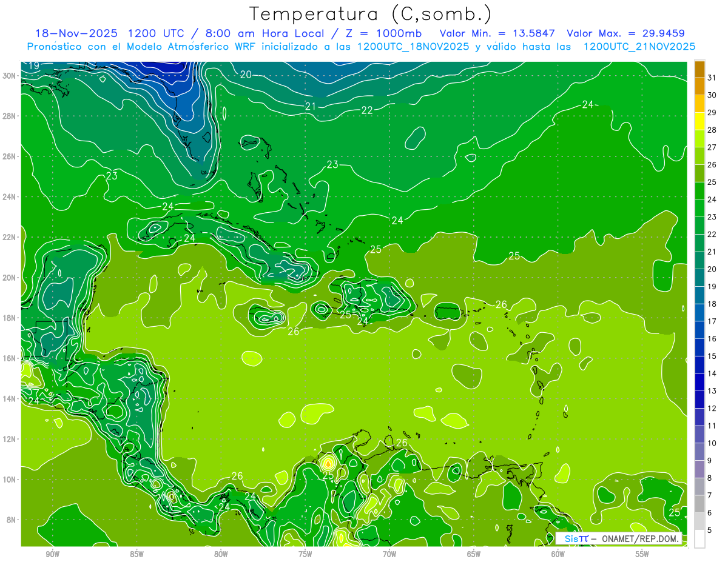Click the "30" label on the color legend
Screen dimensions: 728x562
point(712,95)
